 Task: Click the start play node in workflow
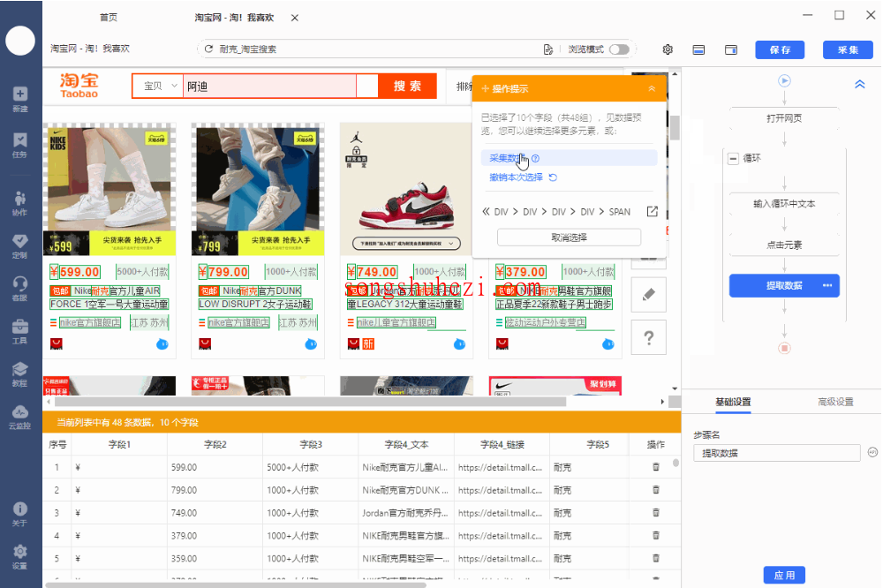[x=784, y=80]
